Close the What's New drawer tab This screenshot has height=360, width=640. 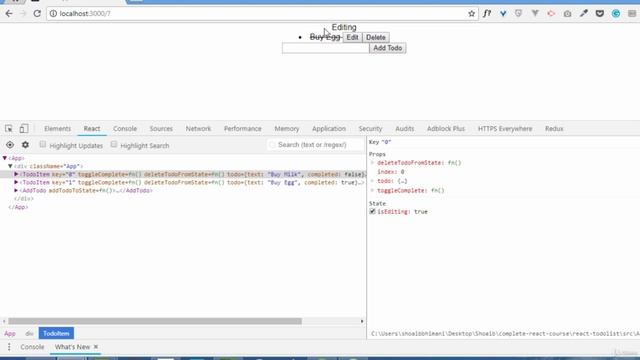coord(96,347)
